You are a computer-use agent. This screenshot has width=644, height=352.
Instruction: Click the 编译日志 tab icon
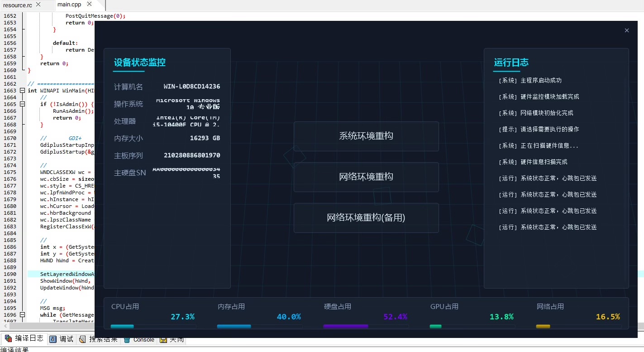8,338
